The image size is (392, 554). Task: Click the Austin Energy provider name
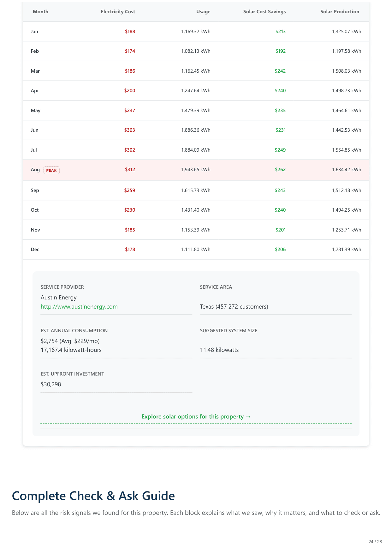(59, 298)
